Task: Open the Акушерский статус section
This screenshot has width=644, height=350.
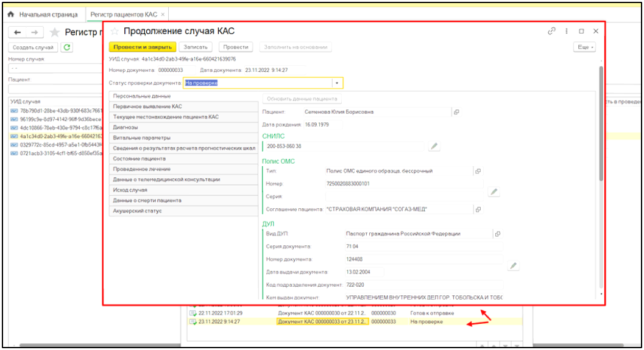Action: (137, 211)
